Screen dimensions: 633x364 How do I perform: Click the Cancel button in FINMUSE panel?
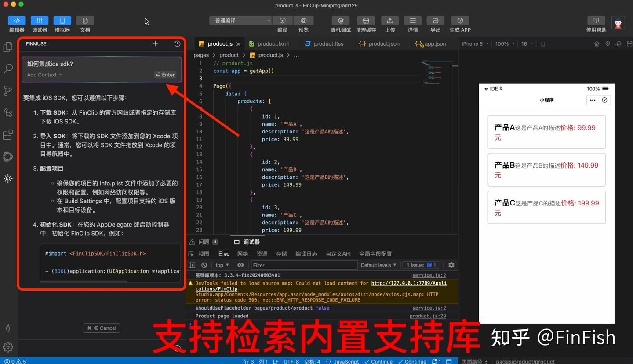[102, 328]
